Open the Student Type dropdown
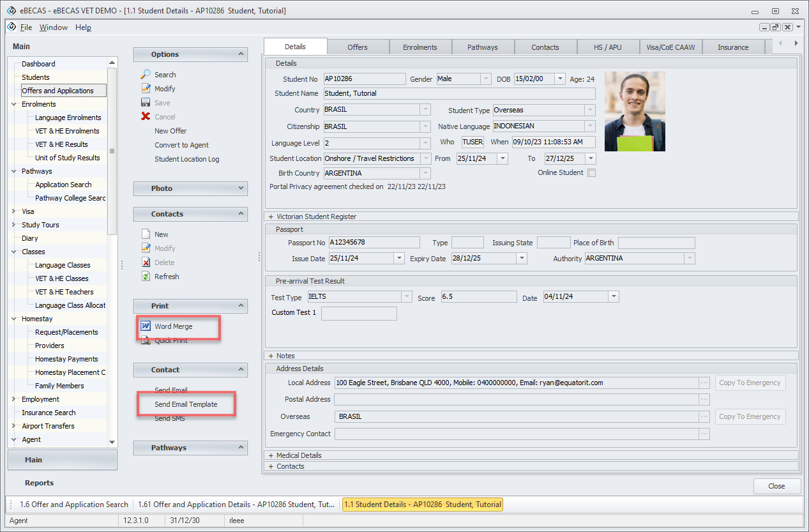The image size is (809, 532). (x=590, y=110)
